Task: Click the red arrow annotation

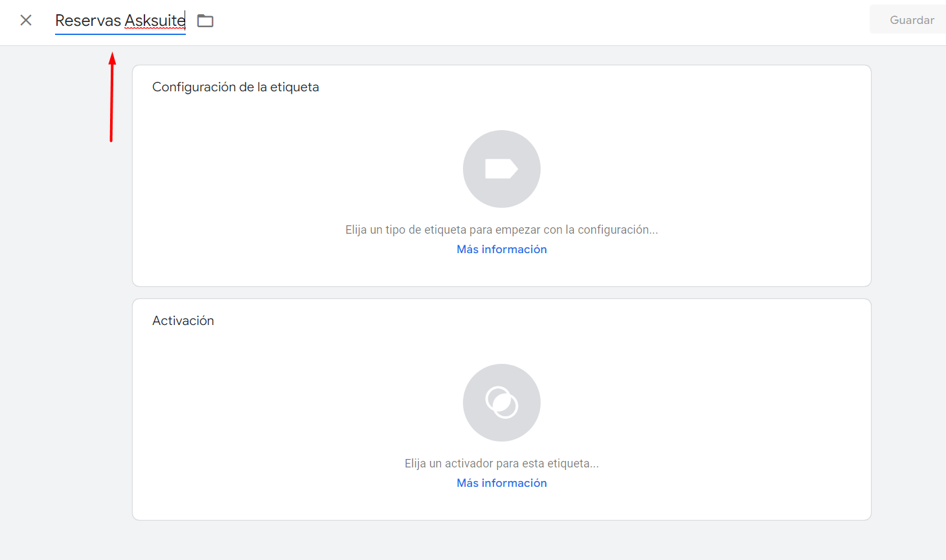Action: point(112,97)
